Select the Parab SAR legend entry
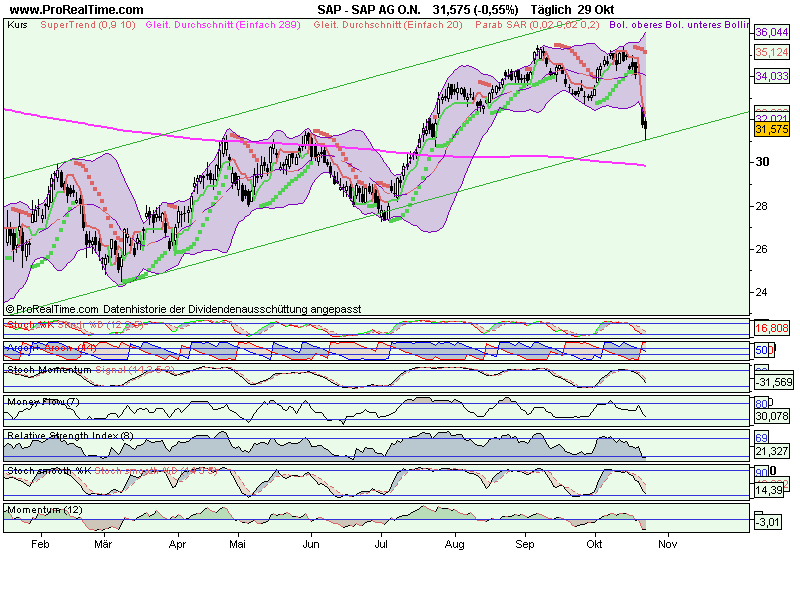The width and height of the screenshot is (800, 600). click(x=537, y=24)
